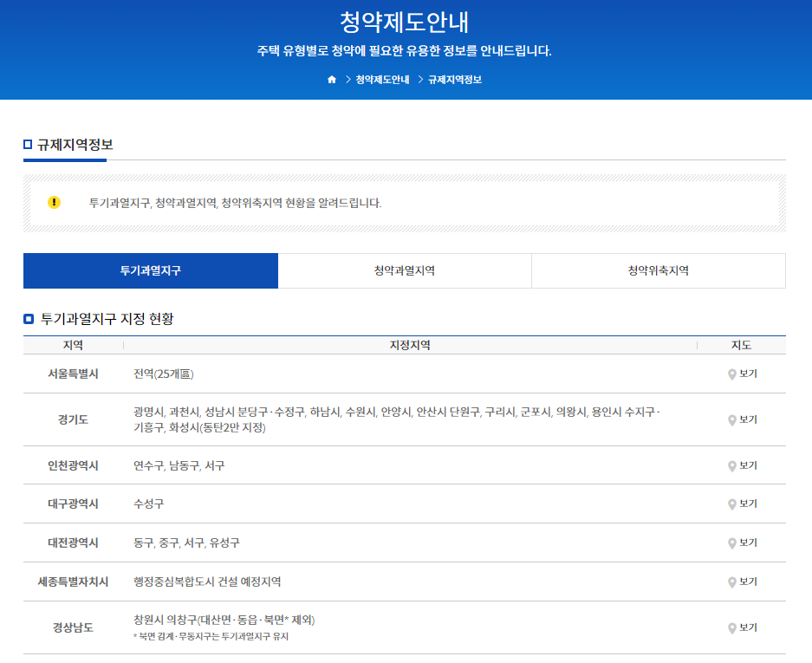Click the 대구광역시 region cell
812x663 pixels.
73,504
